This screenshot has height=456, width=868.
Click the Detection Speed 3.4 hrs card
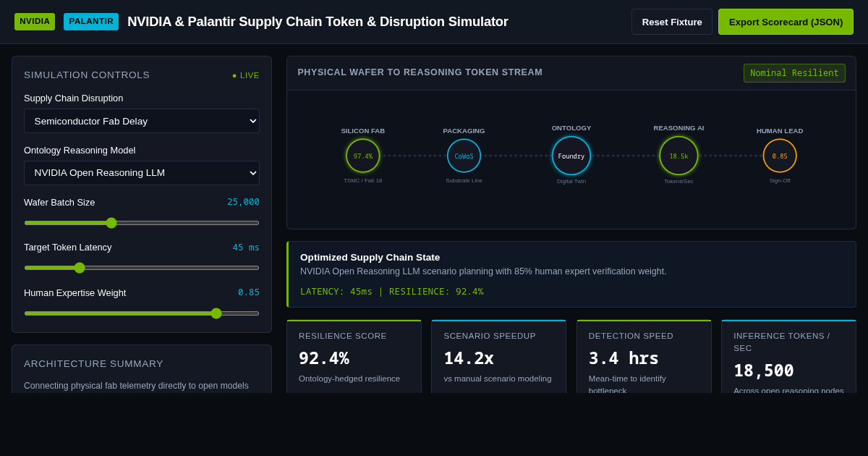pos(644,357)
